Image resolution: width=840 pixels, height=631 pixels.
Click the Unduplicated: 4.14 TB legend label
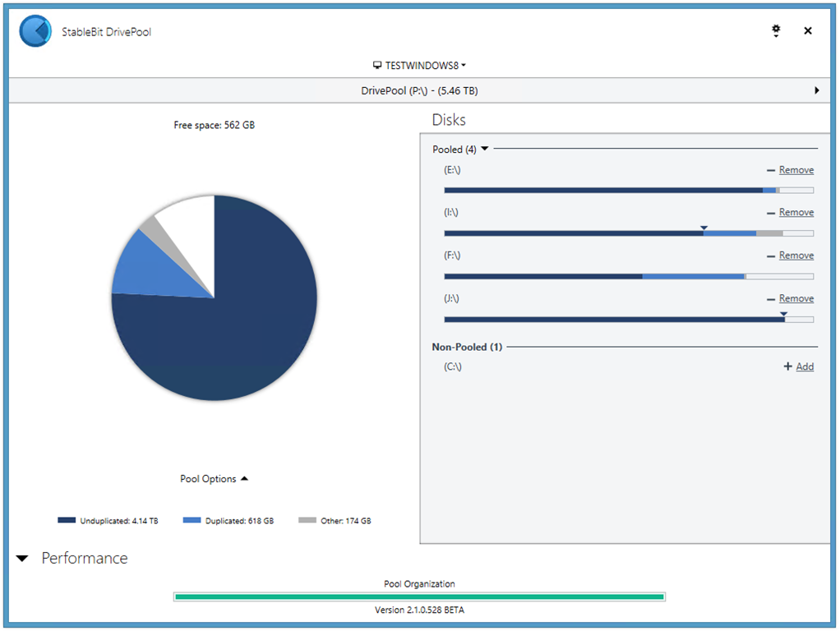click(x=119, y=521)
